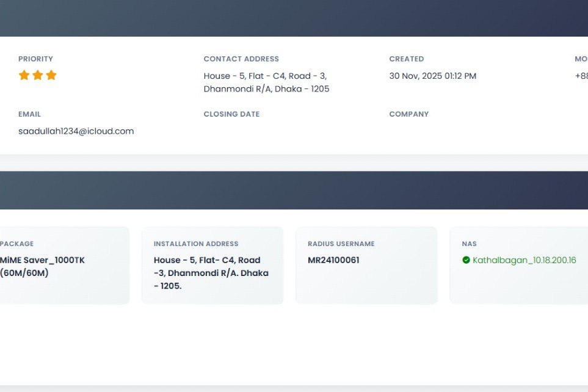Click the NAS card label
This screenshot has width=588, height=392.
click(469, 244)
